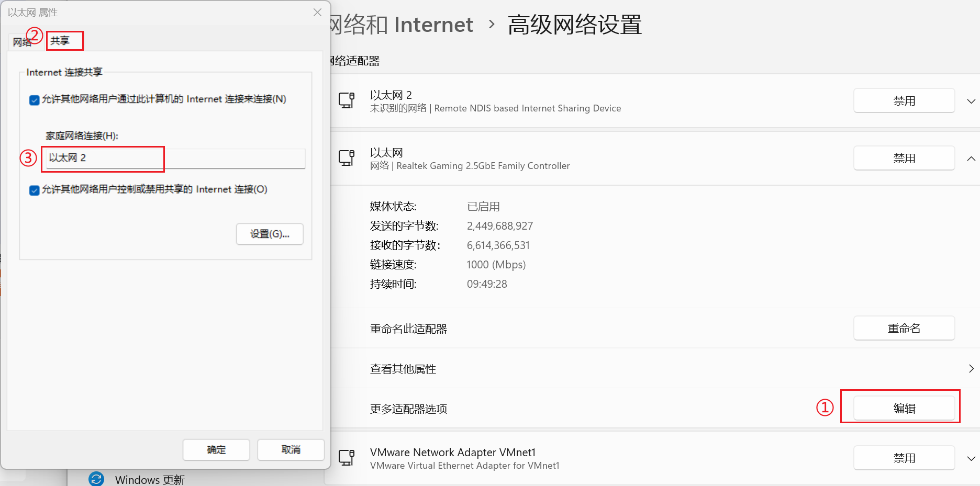Open 网络和 Internet breadcrumb link
980x486 pixels.
[x=402, y=25]
